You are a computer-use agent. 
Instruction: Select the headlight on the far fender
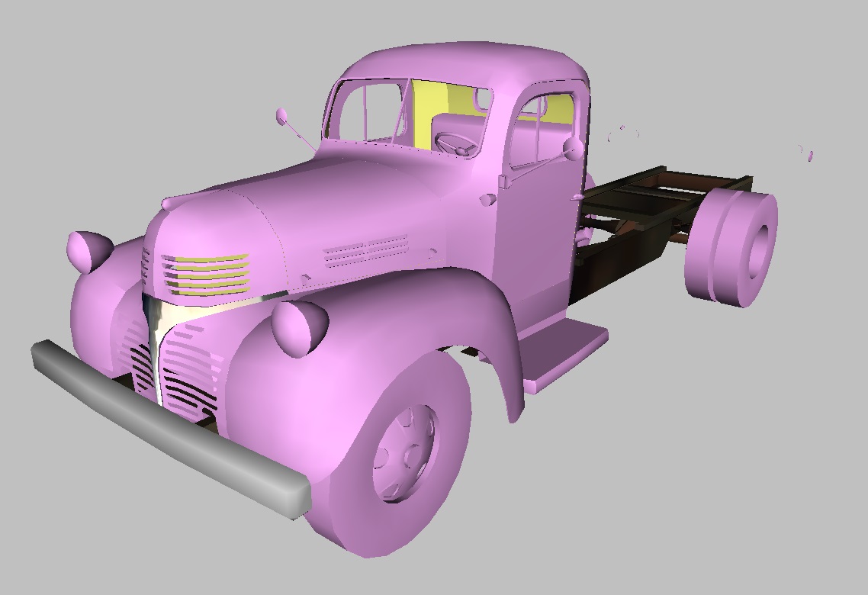click(89, 251)
